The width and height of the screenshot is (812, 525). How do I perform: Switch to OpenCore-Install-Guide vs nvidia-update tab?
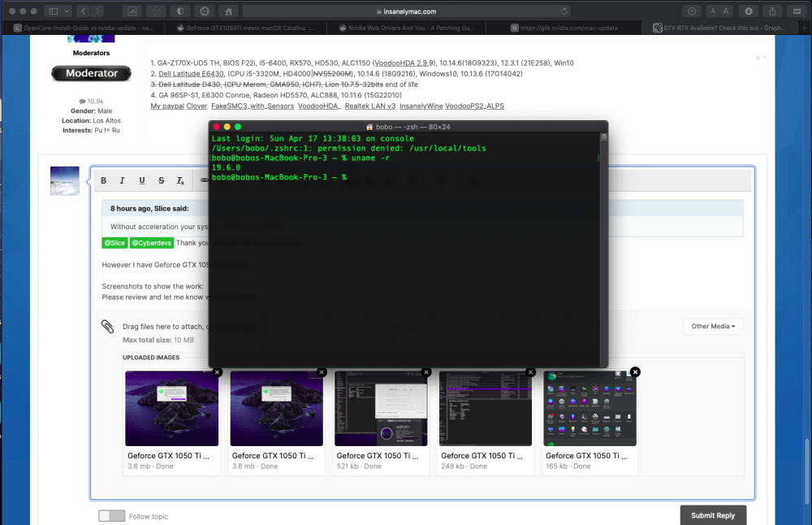(x=84, y=28)
